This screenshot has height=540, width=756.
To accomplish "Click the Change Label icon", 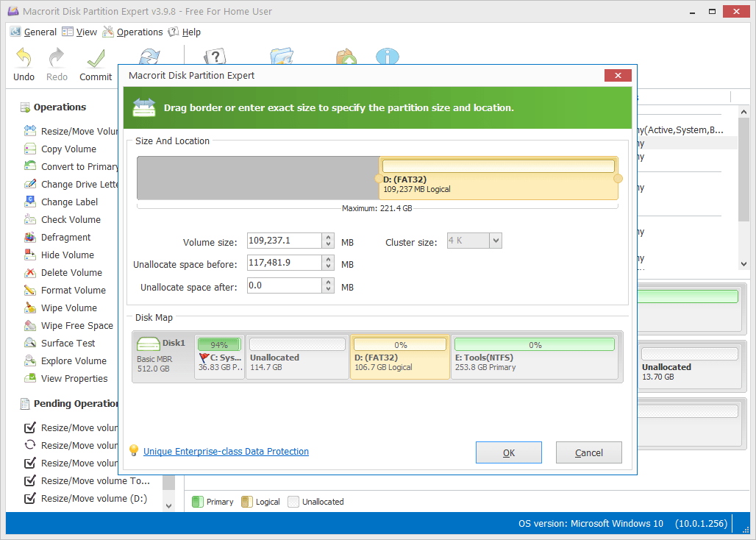I will coord(30,202).
